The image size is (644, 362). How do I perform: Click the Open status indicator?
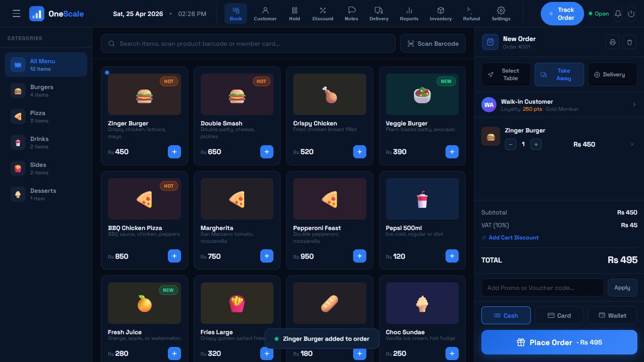click(599, 14)
